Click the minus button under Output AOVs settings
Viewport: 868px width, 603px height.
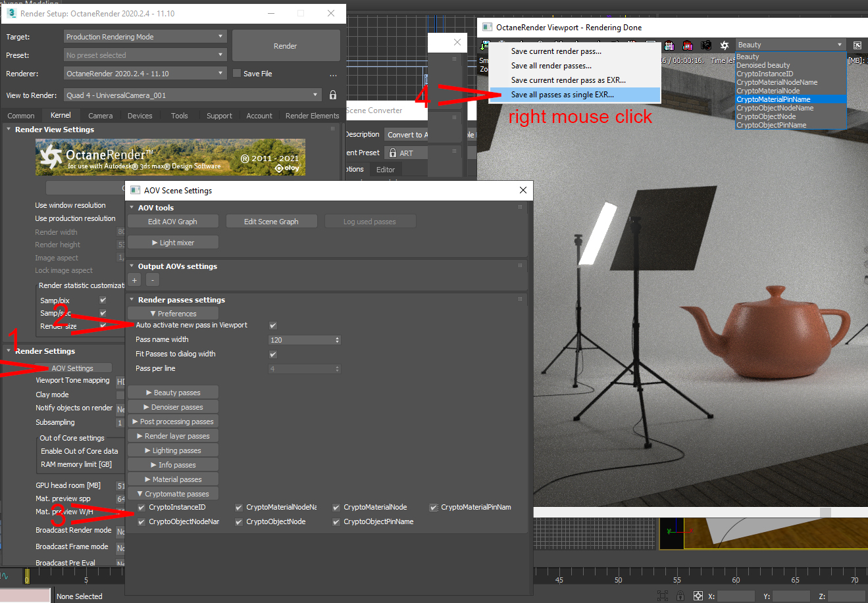pyautogui.click(x=152, y=280)
